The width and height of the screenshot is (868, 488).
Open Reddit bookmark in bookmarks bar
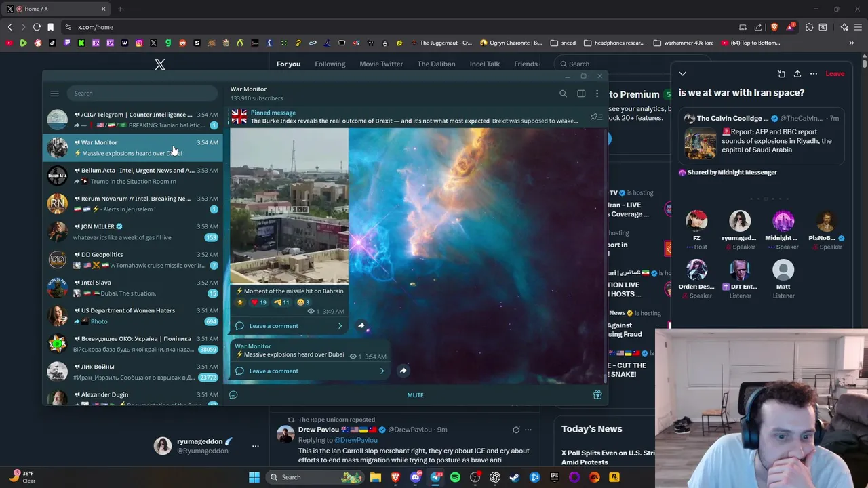[182, 43]
